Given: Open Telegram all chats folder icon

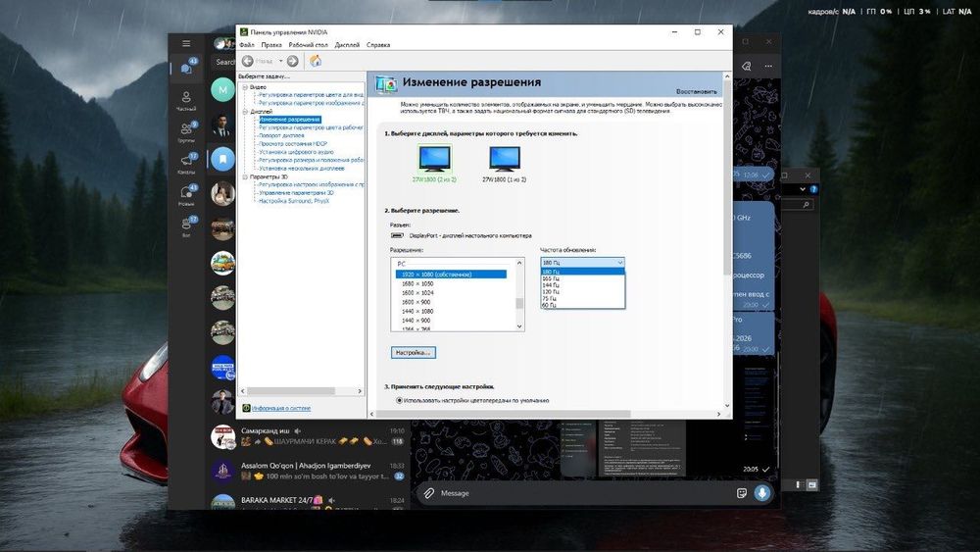Looking at the screenshot, I should (x=186, y=67).
